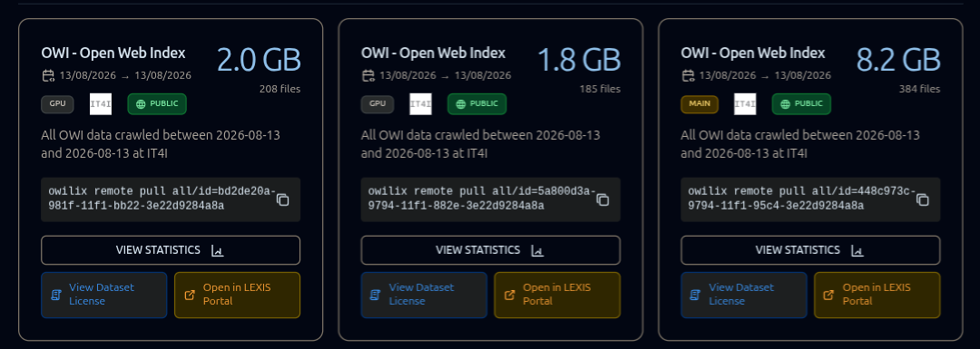Click date range on 2.0 GB card
Viewport: 980px width, 349px height.
coord(125,76)
